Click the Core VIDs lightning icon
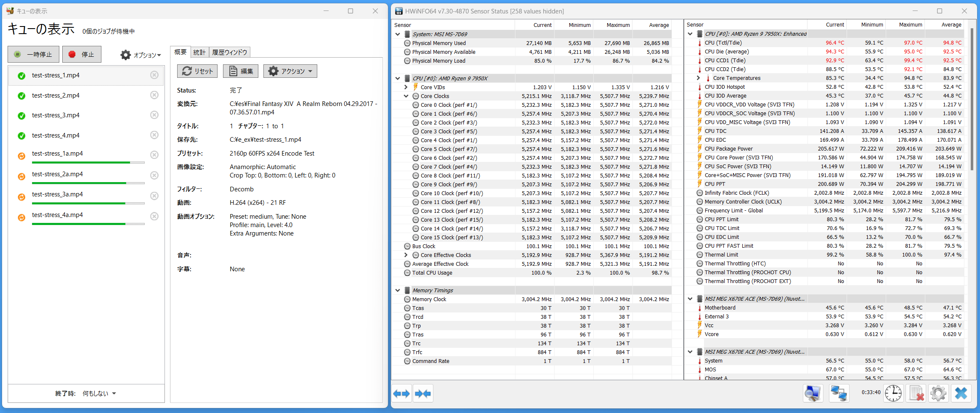The image size is (980, 413). click(x=416, y=87)
